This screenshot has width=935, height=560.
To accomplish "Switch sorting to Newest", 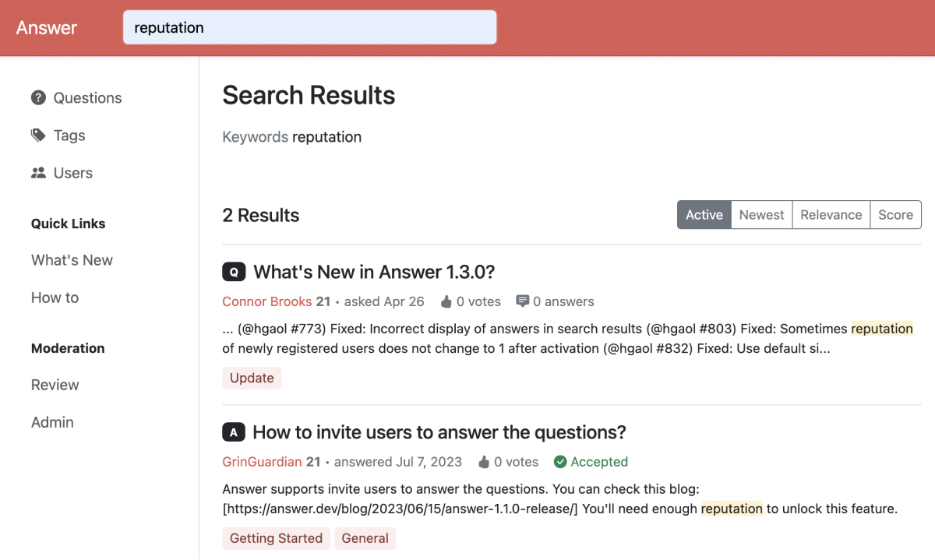I will click(761, 214).
